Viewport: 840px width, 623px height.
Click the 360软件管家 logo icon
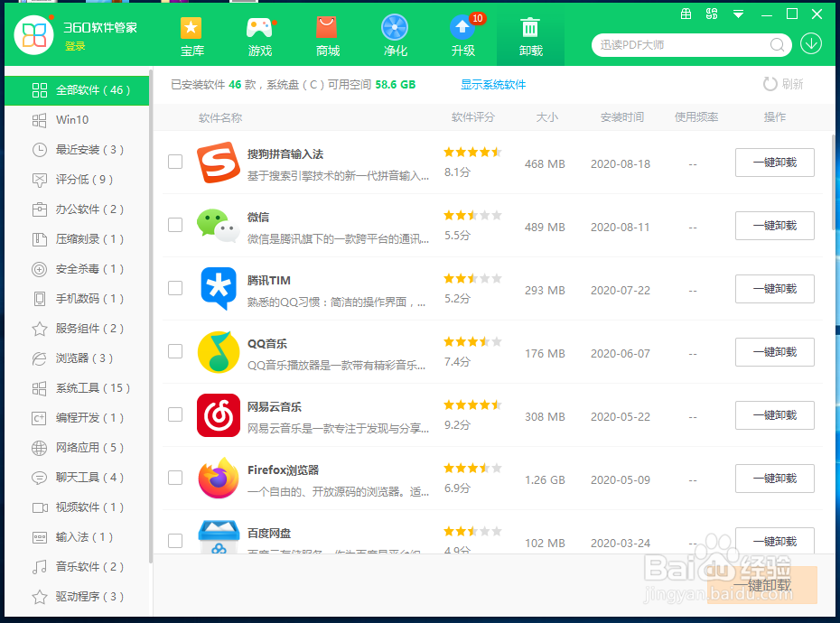[34, 35]
